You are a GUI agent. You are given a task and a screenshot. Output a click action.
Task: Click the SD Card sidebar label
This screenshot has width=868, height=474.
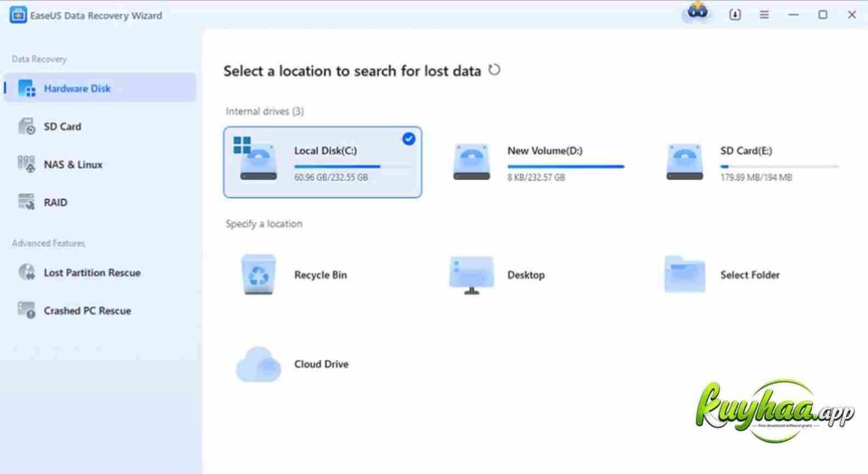coord(63,127)
